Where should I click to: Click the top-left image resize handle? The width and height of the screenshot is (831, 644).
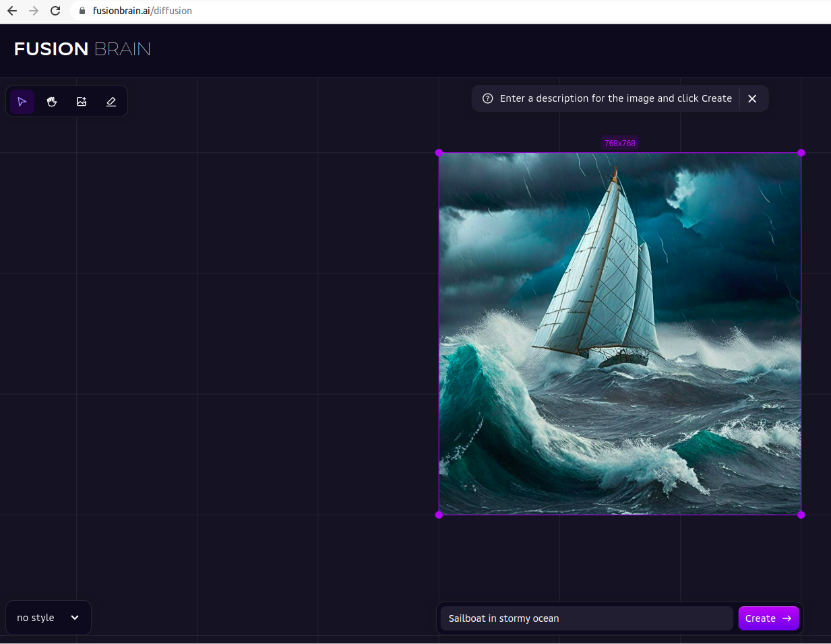pyautogui.click(x=439, y=153)
